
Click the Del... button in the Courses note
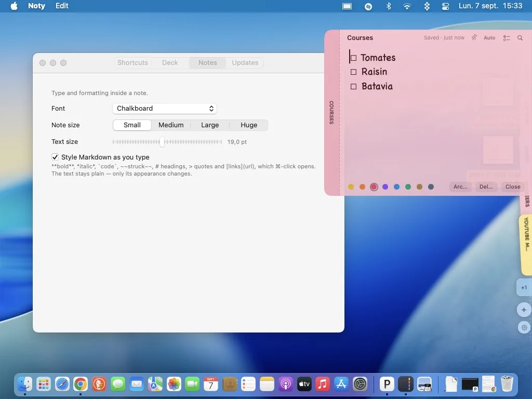486,187
